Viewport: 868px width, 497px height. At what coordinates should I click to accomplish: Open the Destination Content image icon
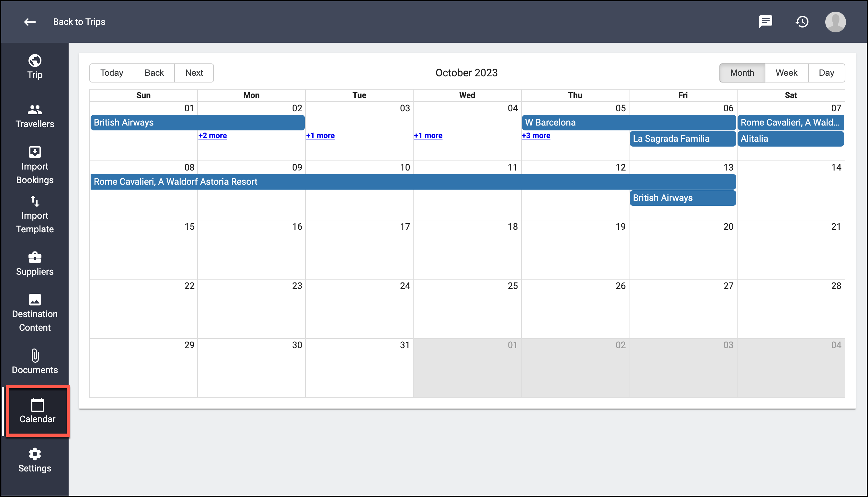(x=35, y=300)
